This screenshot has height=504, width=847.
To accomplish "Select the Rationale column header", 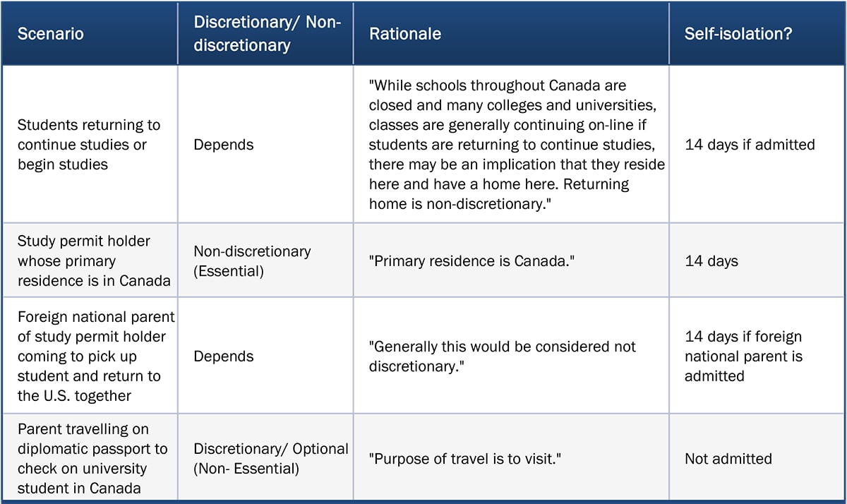I will coord(405,34).
